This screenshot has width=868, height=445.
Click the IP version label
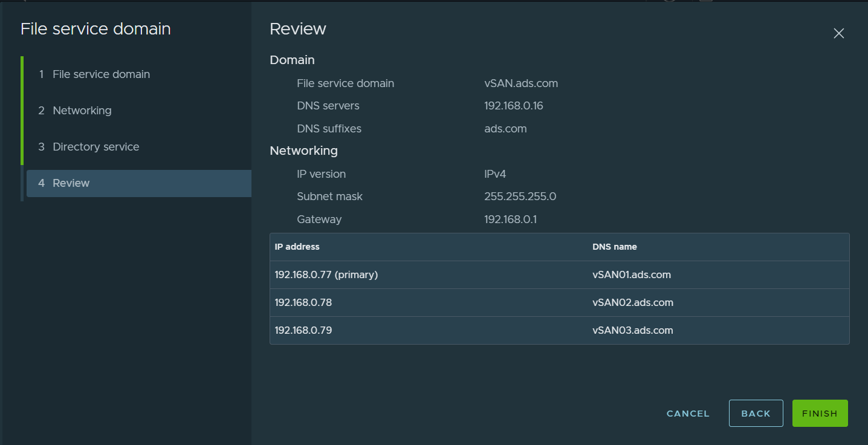pyautogui.click(x=322, y=174)
